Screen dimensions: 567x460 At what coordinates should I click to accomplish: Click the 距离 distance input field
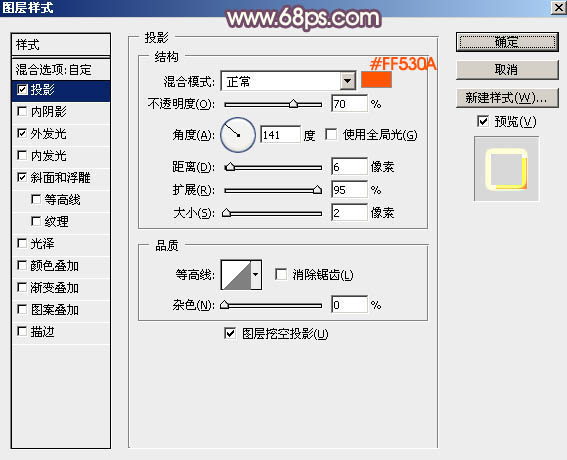pyautogui.click(x=349, y=167)
